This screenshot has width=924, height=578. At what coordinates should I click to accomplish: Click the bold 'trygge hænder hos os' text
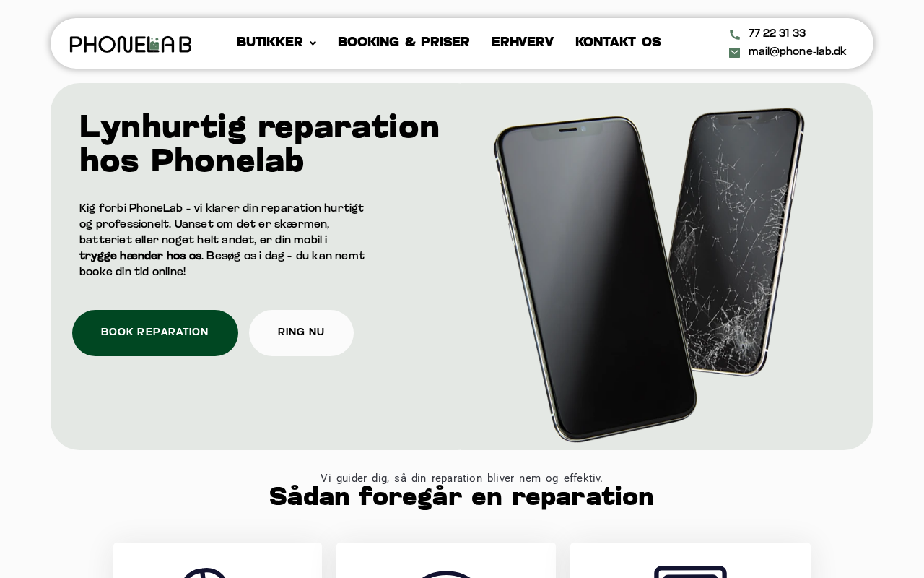(x=140, y=256)
